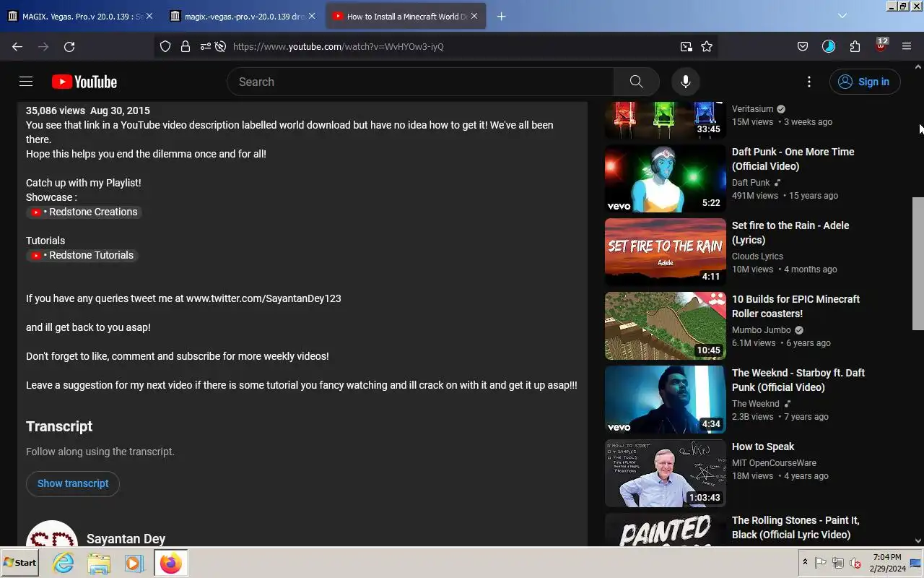Open a new browser tab
This screenshot has width=924, height=578.
coord(502,16)
